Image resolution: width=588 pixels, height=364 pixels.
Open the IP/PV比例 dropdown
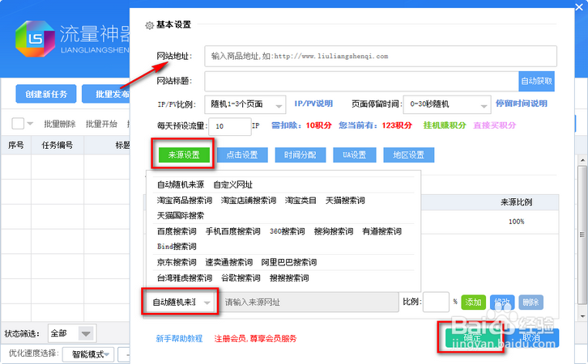click(x=245, y=104)
